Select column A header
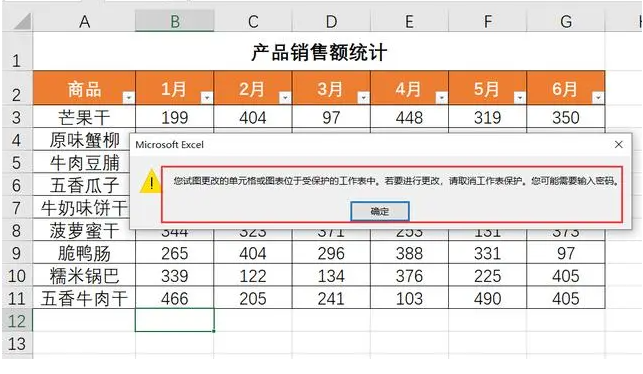The width and height of the screenshot is (643, 374). tap(84, 21)
